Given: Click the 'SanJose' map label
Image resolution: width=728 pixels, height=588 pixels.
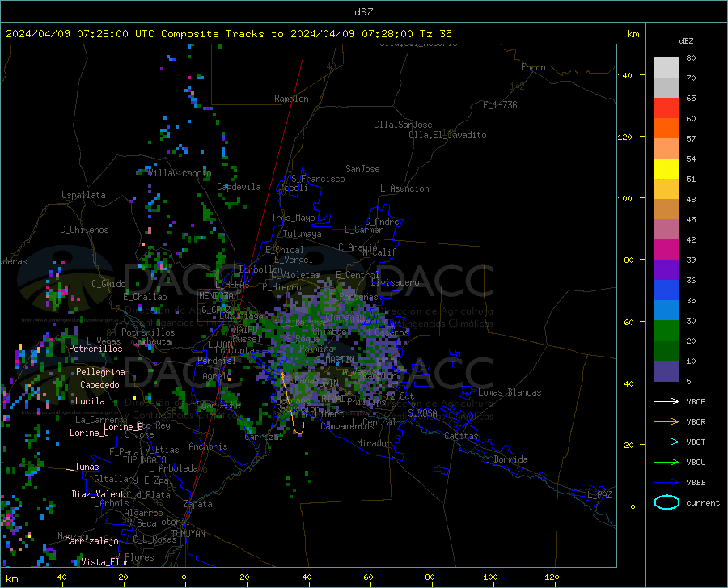Looking at the screenshot, I should click(362, 169).
